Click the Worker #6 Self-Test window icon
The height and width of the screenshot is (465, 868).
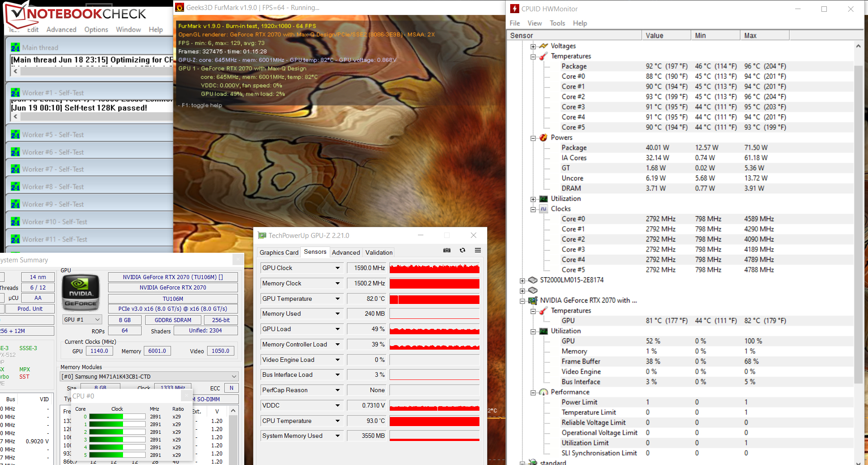15,152
